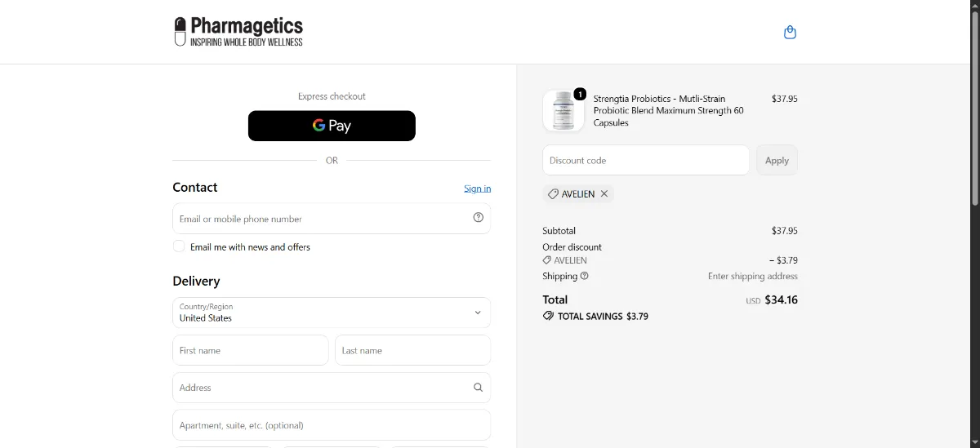This screenshot has width=980, height=448.
Task: Click the AVELIEN tag chip
Action: pos(578,194)
